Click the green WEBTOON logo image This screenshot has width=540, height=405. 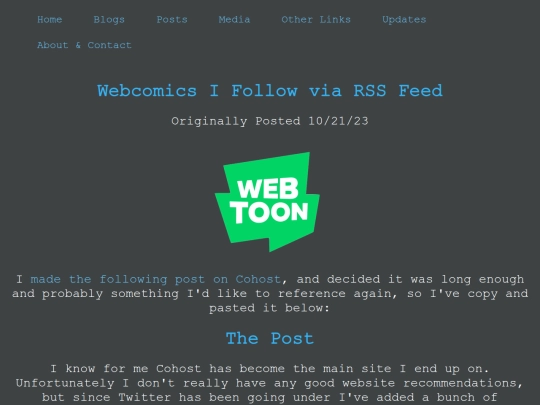(x=267, y=202)
